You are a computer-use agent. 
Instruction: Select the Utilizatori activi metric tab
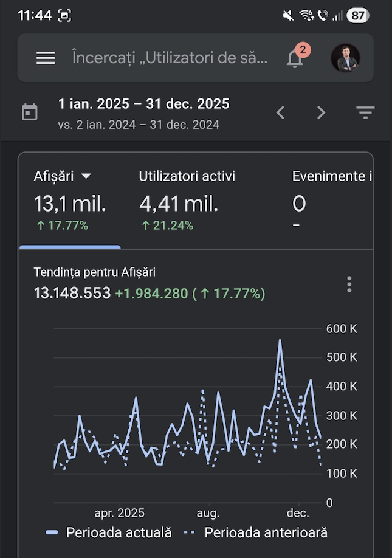tap(187, 176)
